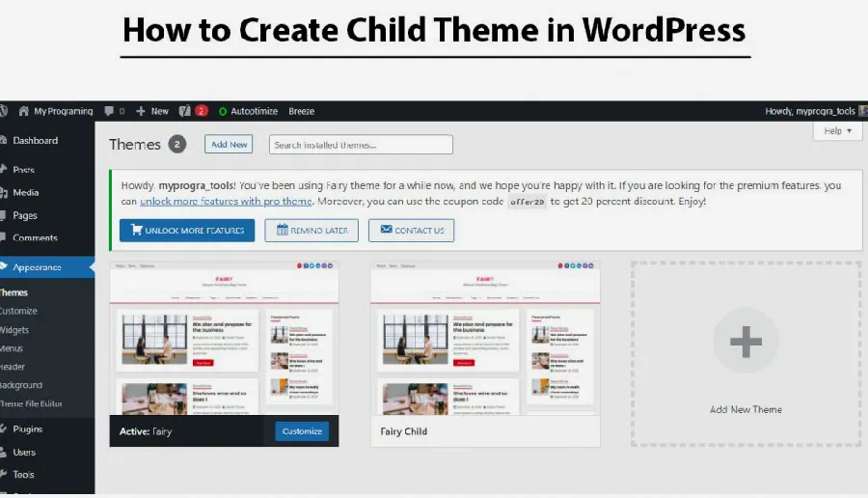Open the Background submenu item
This screenshot has width=868, height=498.
(x=21, y=384)
